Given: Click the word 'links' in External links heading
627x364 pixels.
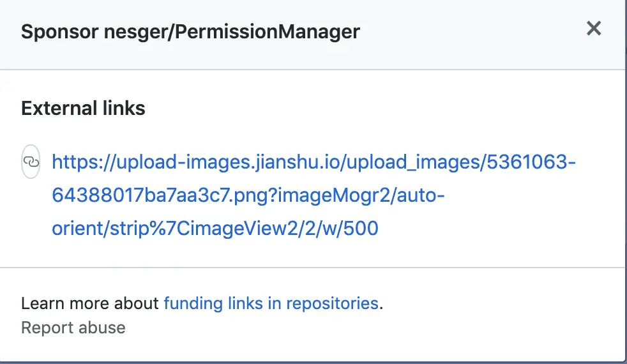Looking at the screenshot, I should point(126,109).
